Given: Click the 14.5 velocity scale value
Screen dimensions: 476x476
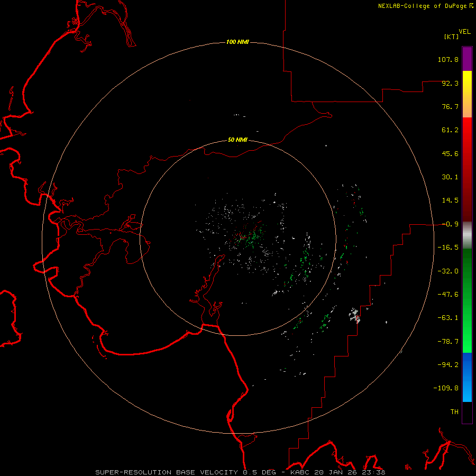Looking at the screenshot, I should click(x=450, y=200).
